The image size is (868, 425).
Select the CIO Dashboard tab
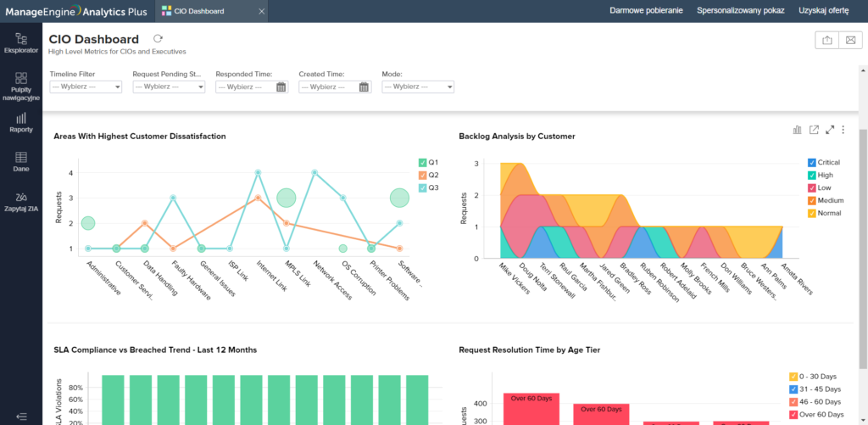tap(199, 11)
